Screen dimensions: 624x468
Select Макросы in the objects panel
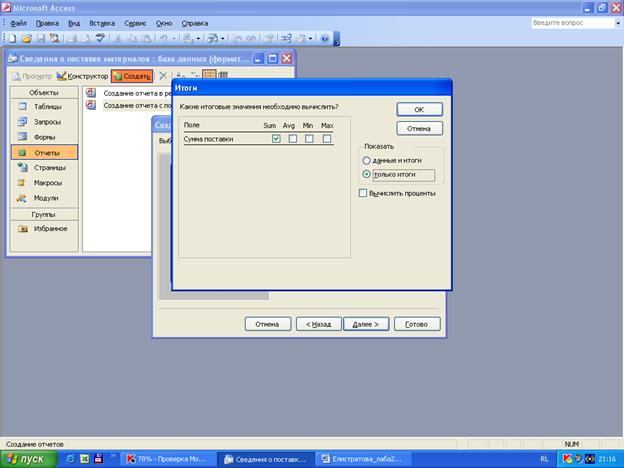47,183
